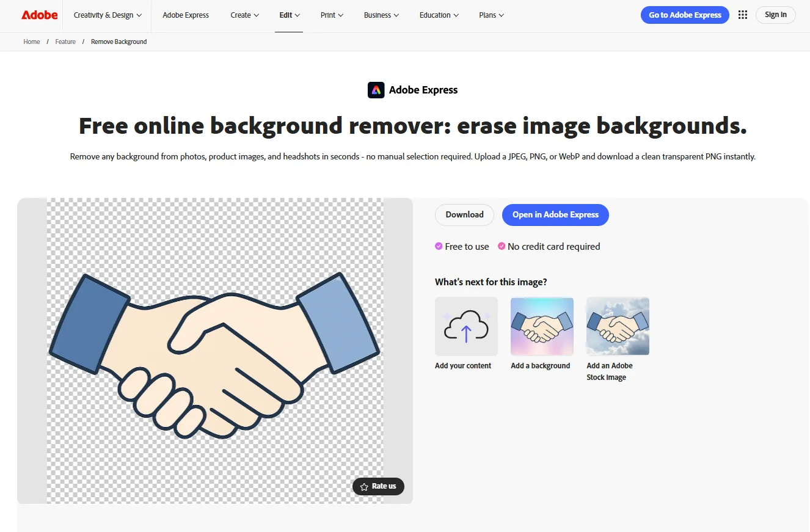Click the 'Free online background remover' headline
Image resolution: width=810 pixels, height=532 pixels.
click(x=413, y=126)
